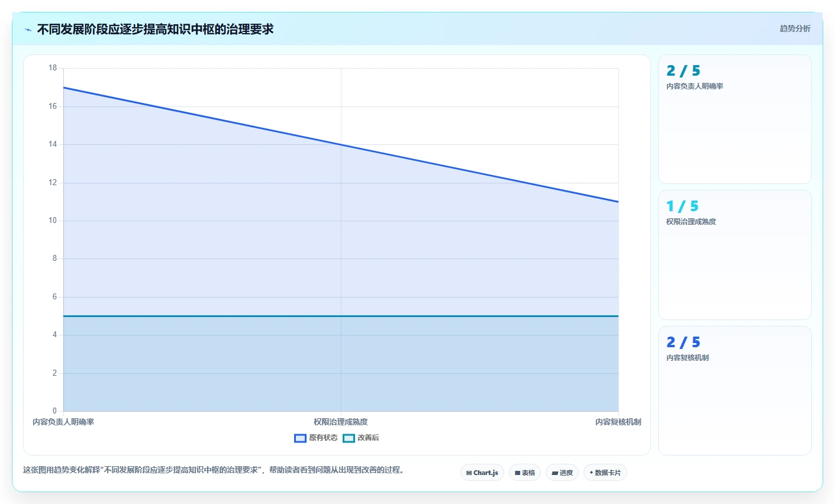Select the 进度 chip label
835x504 pixels.
tap(566, 473)
